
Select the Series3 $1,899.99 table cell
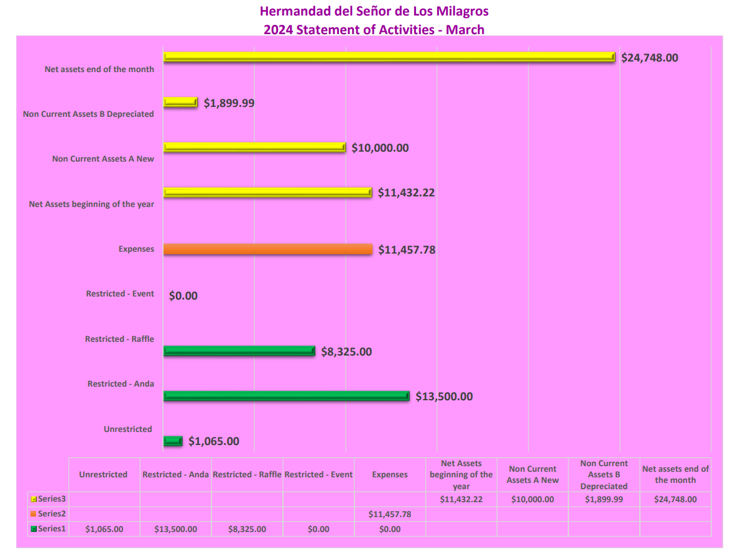(603, 499)
